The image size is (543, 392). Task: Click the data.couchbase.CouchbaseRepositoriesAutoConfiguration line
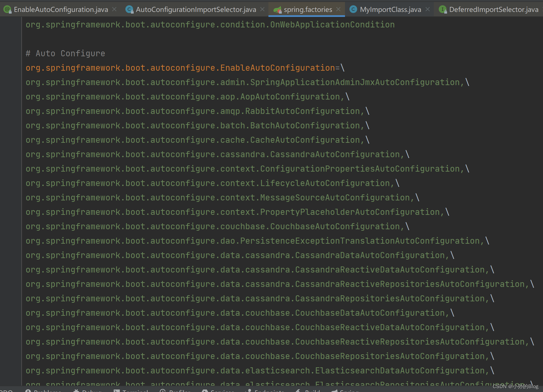260,356
